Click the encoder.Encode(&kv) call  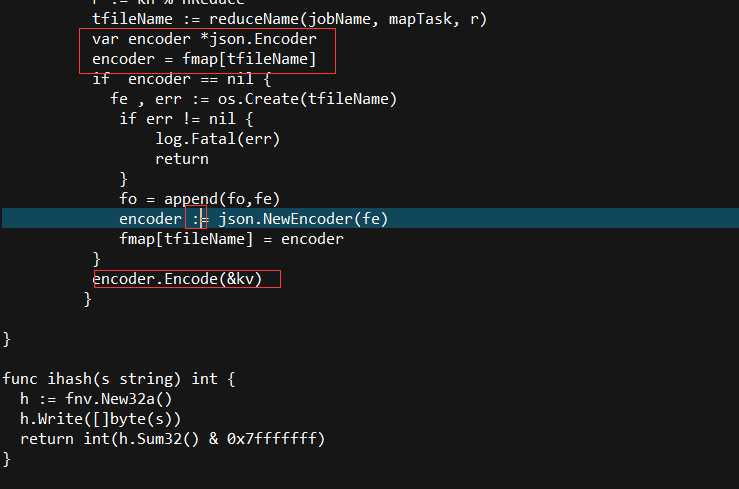[x=177, y=279]
